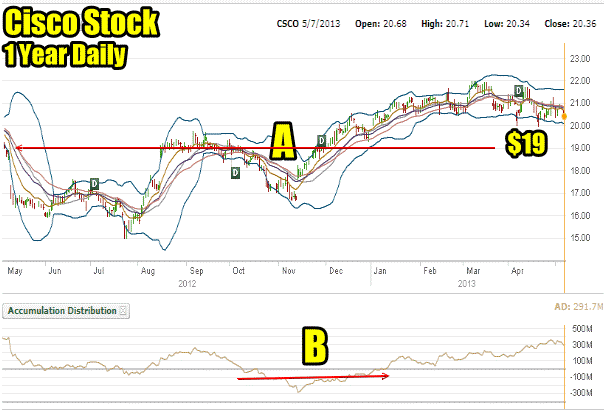Click the 15.00 price axis label

580,238
